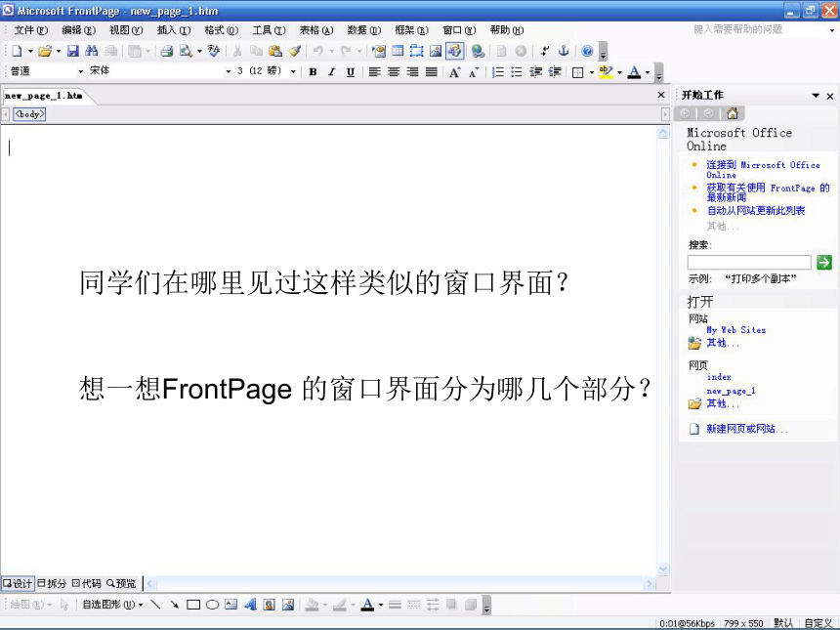
Task: Click the binoculars Find icon
Action: pyautogui.click(x=91, y=51)
